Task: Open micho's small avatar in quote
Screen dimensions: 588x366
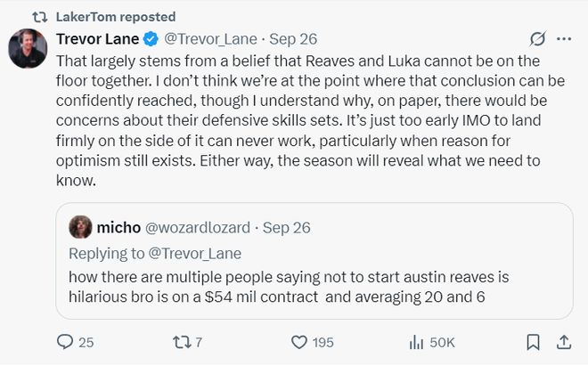Action: pos(81,227)
